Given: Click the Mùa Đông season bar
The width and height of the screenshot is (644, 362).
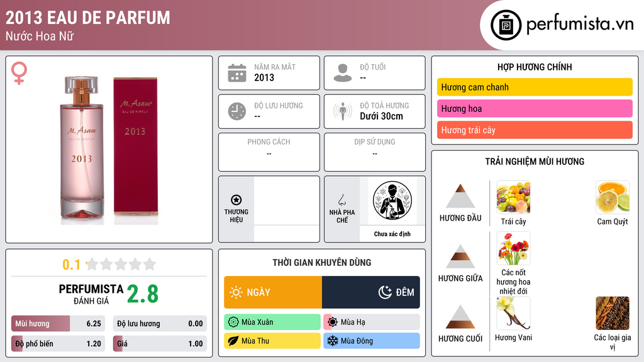Looking at the screenshot, I should [372, 341].
